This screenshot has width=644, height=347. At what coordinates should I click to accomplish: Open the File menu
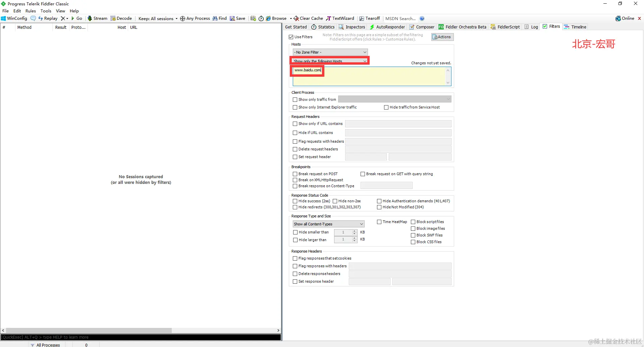click(6, 11)
